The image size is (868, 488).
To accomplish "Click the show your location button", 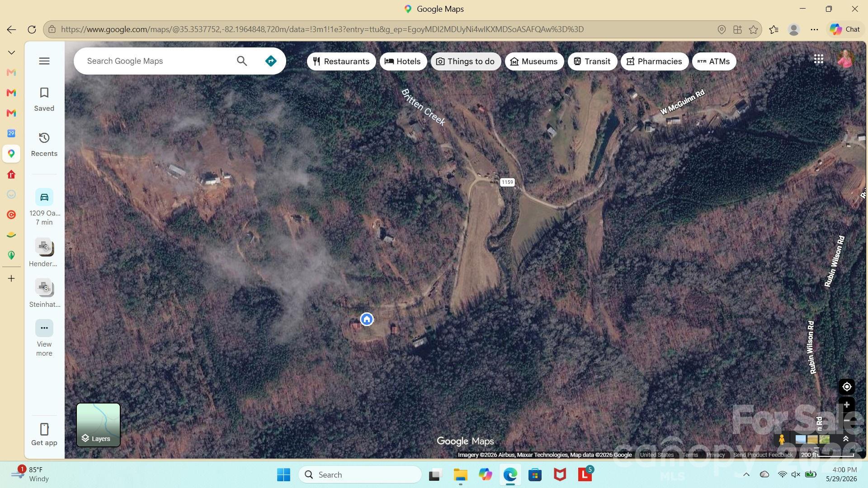I will (847, 387).
